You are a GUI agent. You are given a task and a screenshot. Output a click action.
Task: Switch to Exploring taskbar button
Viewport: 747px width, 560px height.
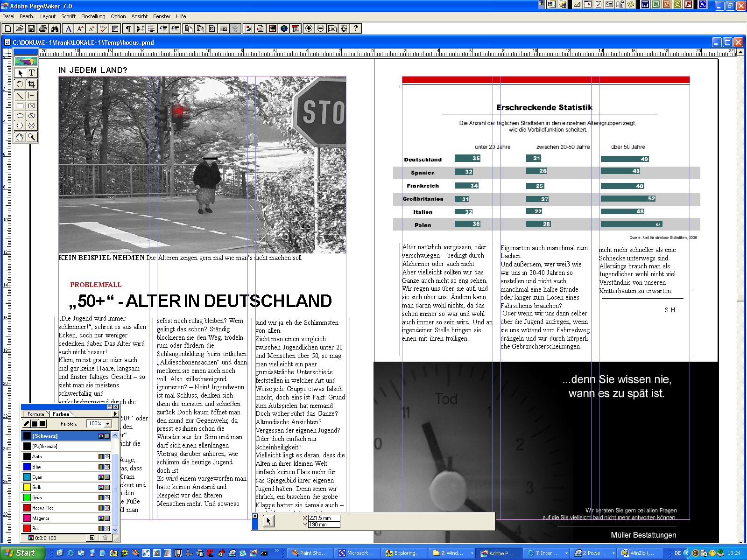click(404, 553)
